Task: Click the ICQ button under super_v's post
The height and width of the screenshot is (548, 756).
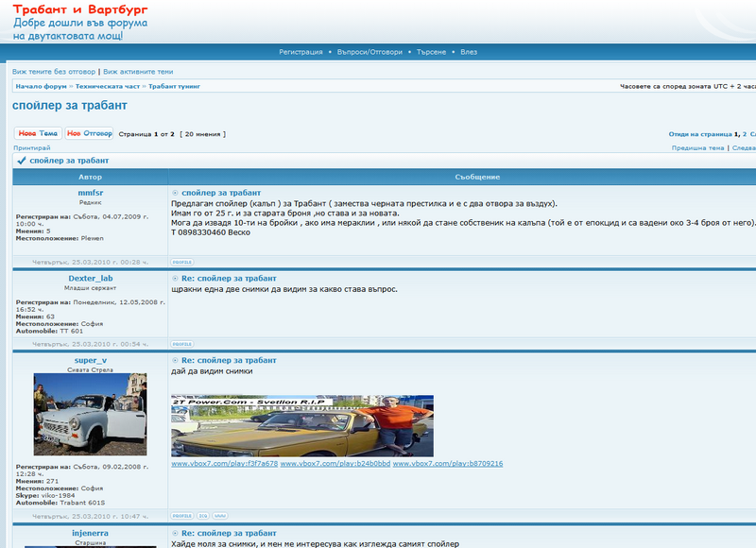Action: [x=203, y=516]
